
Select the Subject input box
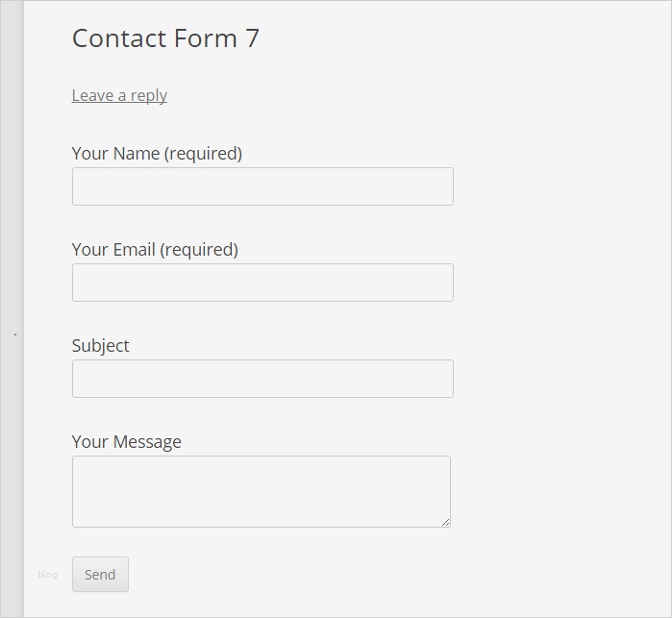(x=262, y=379)
